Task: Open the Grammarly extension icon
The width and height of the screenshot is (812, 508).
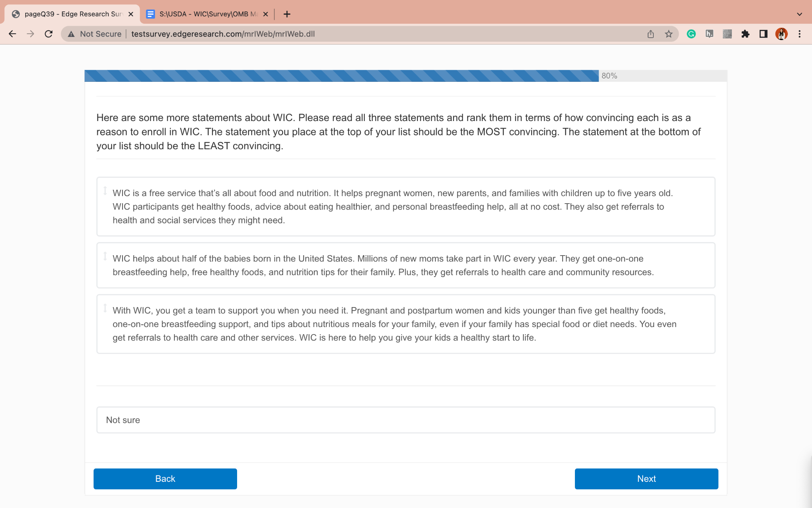Action: click(691, 34)
